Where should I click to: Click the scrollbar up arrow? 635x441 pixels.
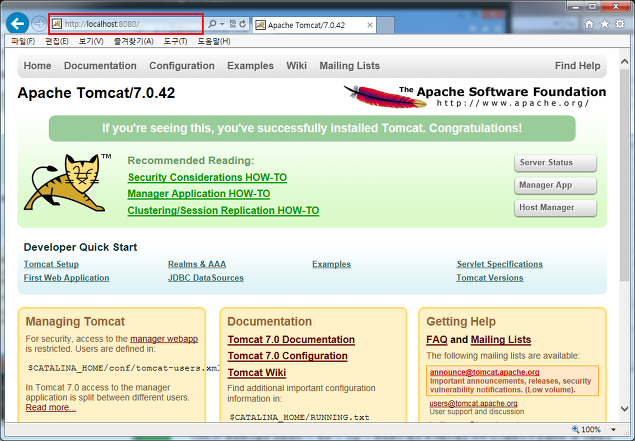click(x=624, y=62)
